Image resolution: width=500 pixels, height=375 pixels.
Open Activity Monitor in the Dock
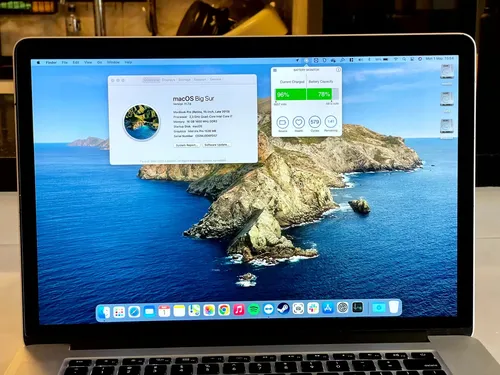pos(357,307)
